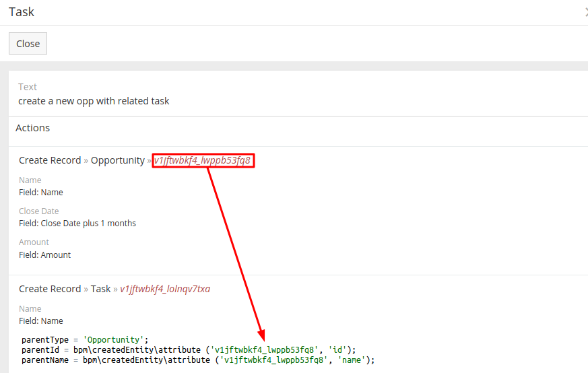Click the Close Date field label
Viewport: 588px width, 373px height.
[38, 211]
